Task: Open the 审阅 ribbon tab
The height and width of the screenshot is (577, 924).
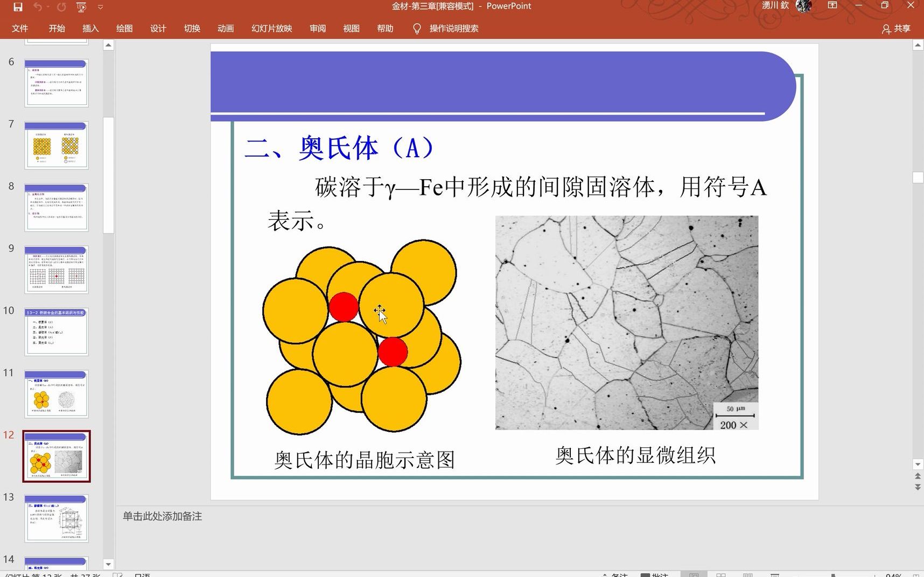Action: tap(318, 29)
